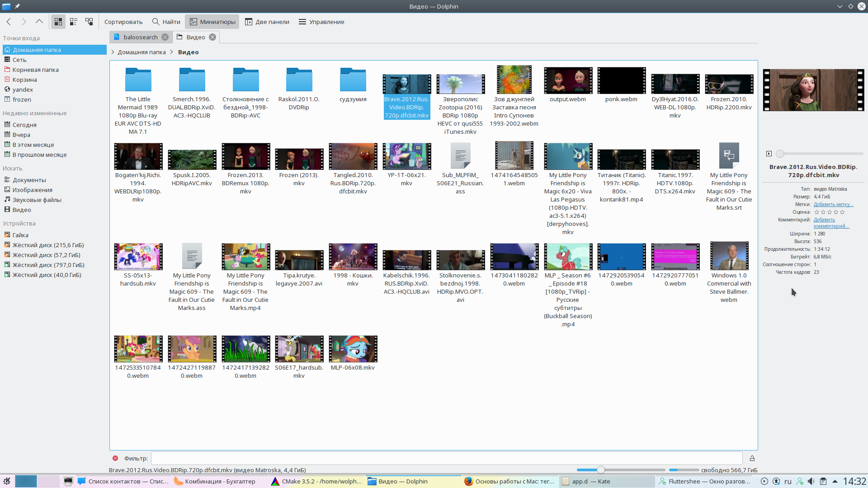Image resolution: width=868 pixels, height=488 pixels.
Task: Show files modified Вчера
Action: (21, 135)
